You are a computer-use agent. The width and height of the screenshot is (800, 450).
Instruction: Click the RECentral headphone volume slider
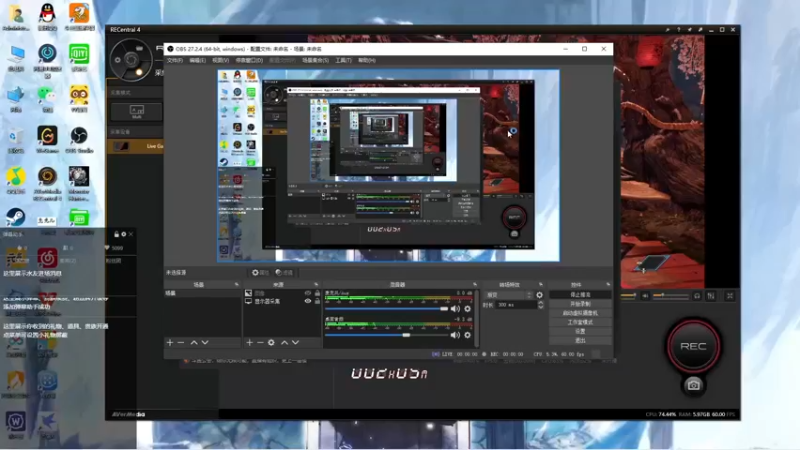tap(669, 295)
